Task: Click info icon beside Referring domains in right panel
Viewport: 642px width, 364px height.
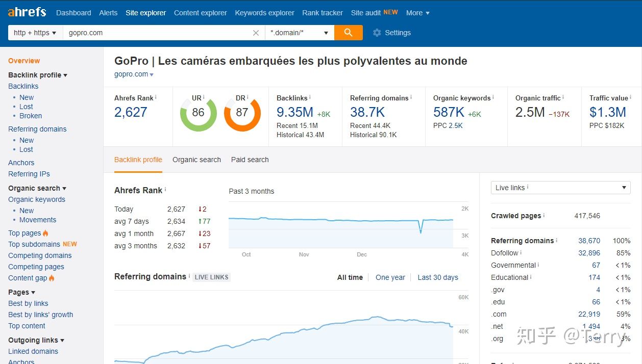Action: pos(557,240)
